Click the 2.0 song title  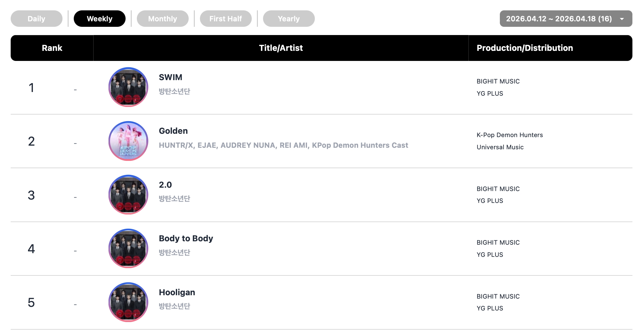coord(165,185)
